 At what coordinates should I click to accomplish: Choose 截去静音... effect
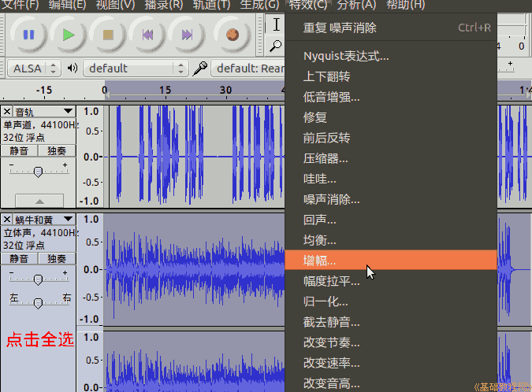point(391,322)
